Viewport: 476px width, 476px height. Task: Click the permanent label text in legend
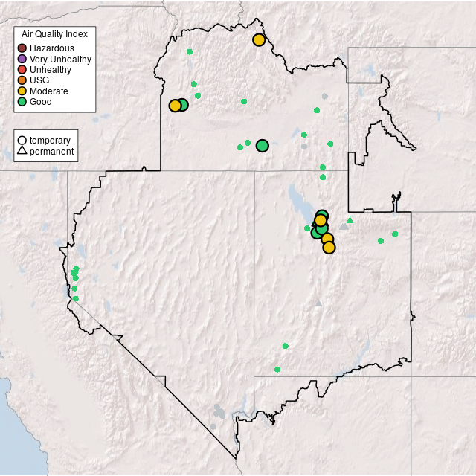51,151
